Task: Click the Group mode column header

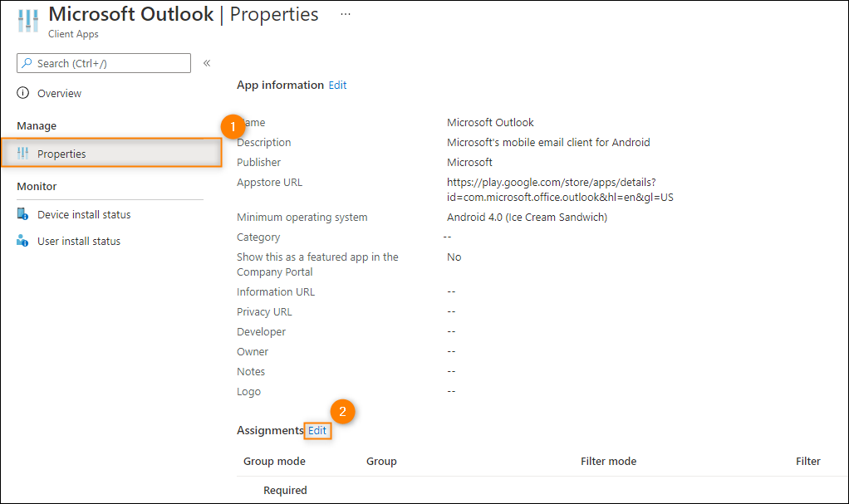Action: pyautogui.click(x=274, y=461)
